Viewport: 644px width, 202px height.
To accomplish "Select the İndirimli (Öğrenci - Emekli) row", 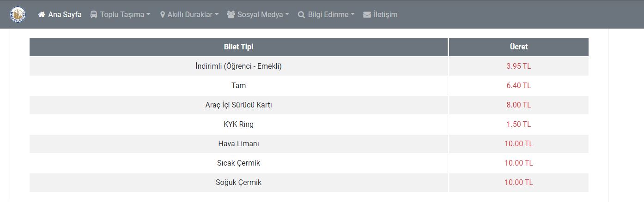I will (238, 66).
